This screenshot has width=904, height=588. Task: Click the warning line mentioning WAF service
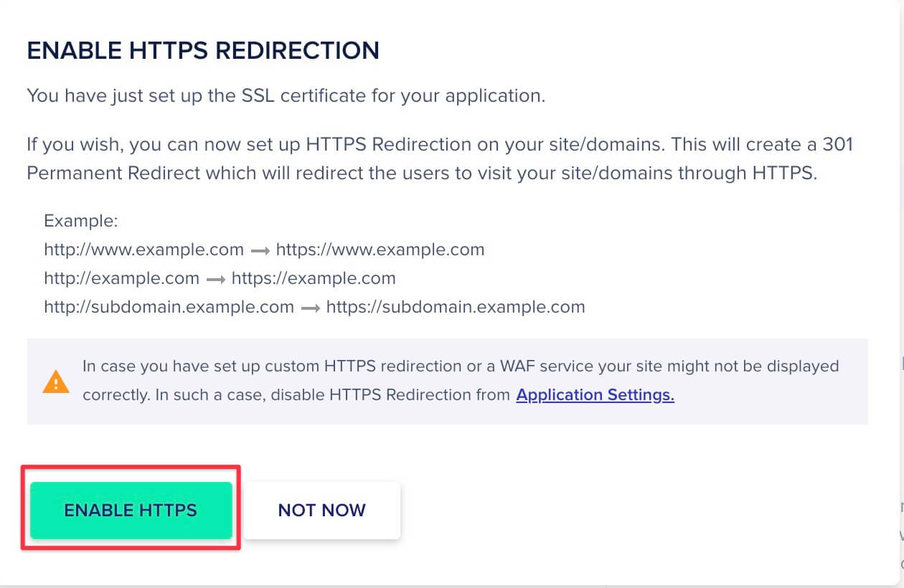(461, 366)
